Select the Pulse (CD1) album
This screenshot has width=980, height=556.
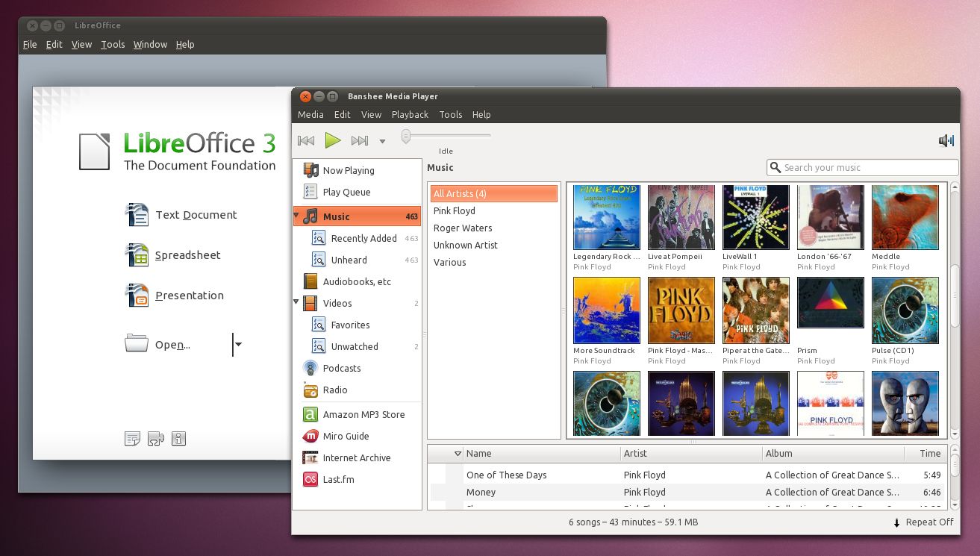905,310
